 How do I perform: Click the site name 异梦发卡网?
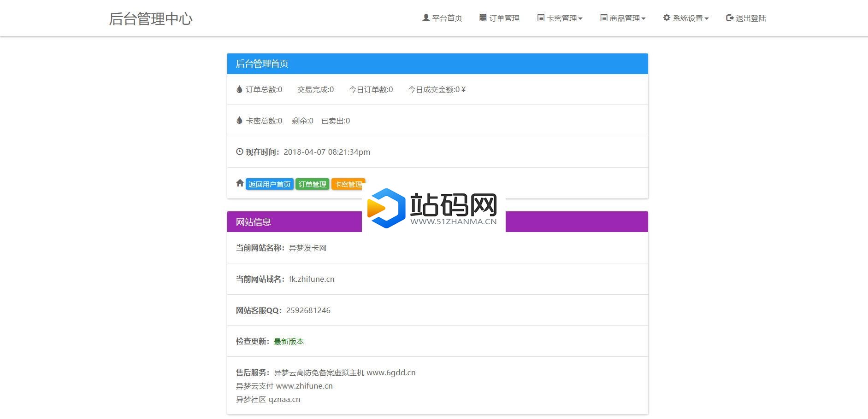tap(307, 248)
